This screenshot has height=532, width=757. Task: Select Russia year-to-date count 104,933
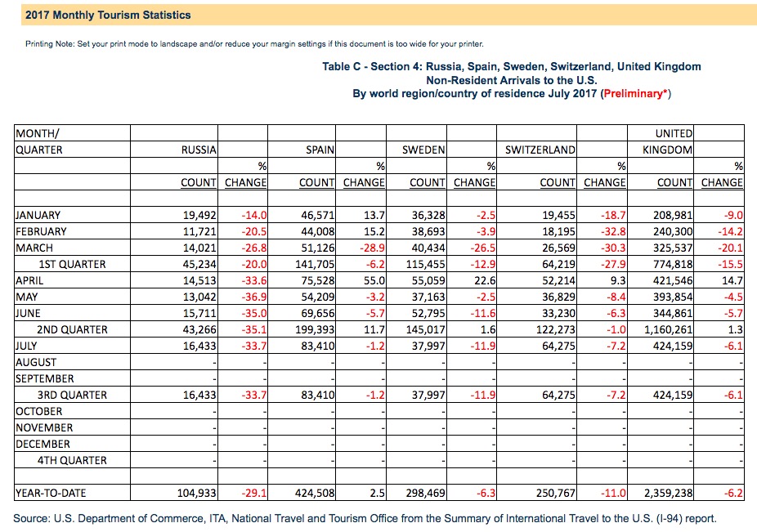[197, 494]
